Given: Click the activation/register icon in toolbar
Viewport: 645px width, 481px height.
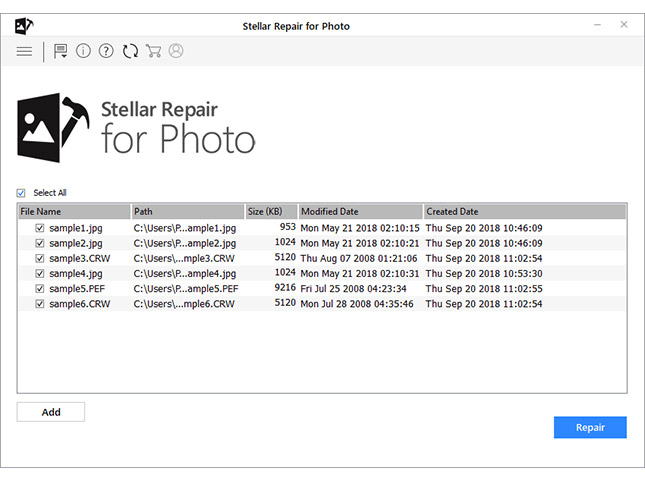Looking at the screenshot, I should 61,51.
